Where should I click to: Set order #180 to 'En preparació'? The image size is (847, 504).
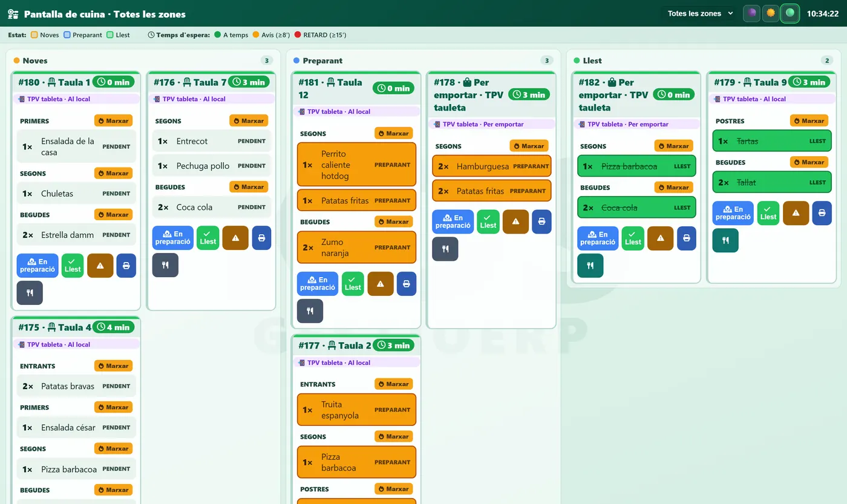(38, 266)
